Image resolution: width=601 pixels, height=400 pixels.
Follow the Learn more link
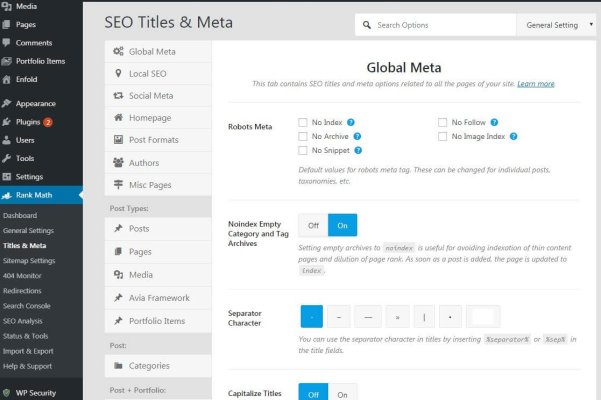coord(536,84)
